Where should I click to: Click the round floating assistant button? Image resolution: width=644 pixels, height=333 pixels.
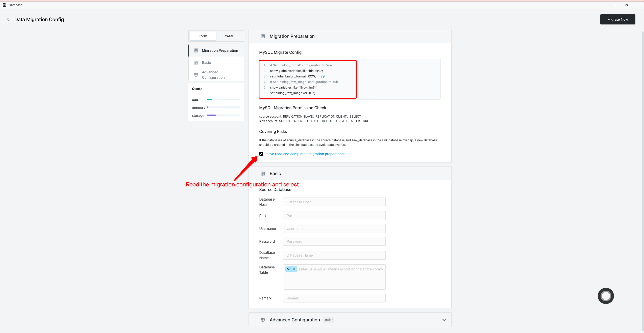click(x=605, y=296)
